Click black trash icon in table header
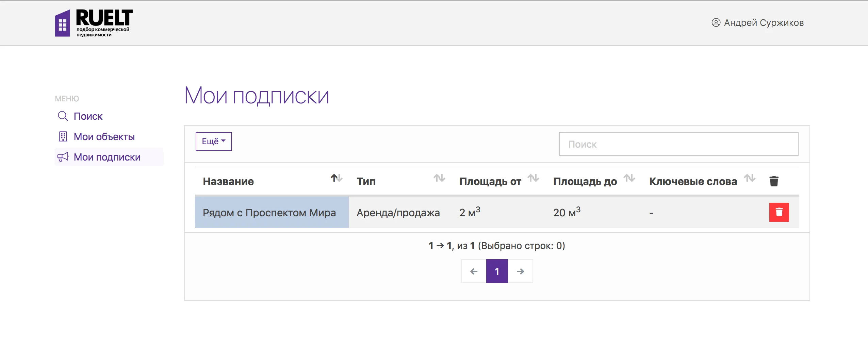The height and width of the screenshot is (349, 868). [x=774, y=181]
